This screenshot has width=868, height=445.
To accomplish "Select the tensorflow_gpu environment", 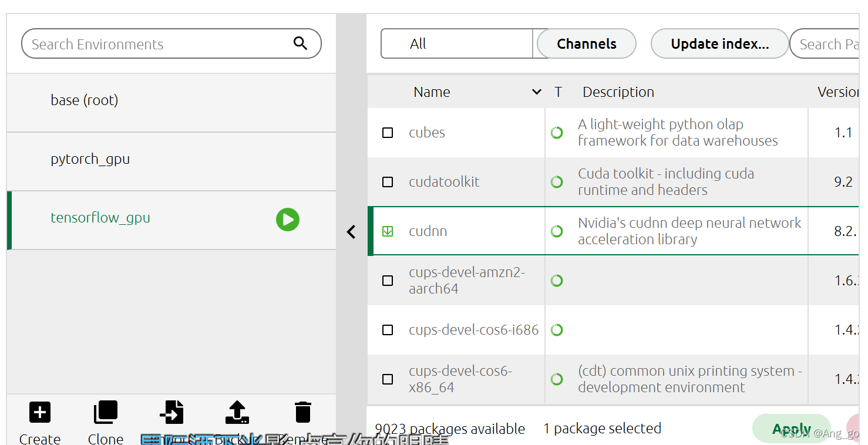I will coord(171,220).
